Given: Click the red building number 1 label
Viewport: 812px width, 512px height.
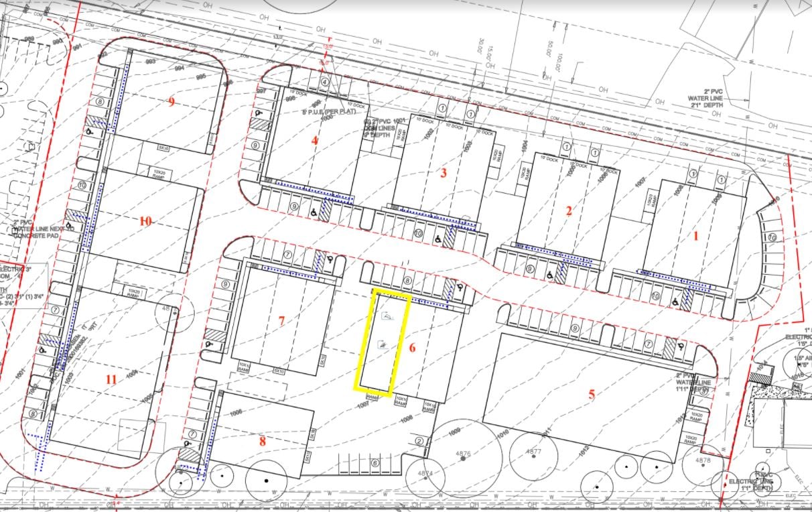Looking at the screenshot, I should pos(695,236).
